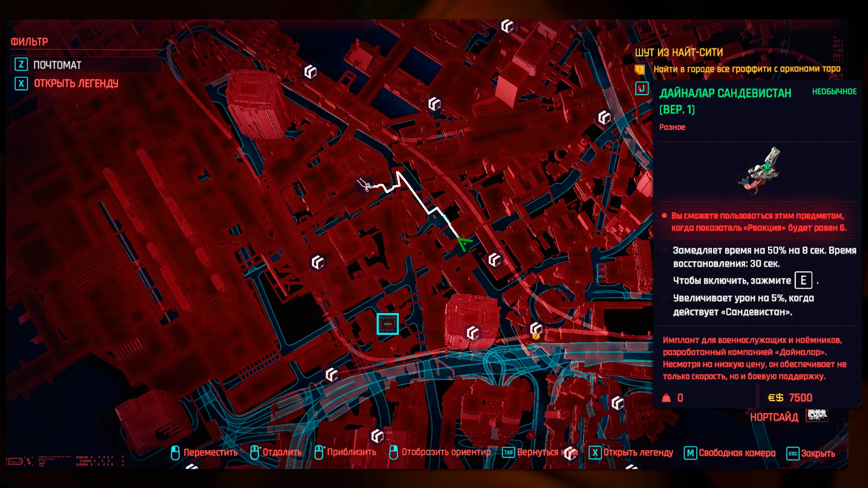Click the Отдалить zoom-out hint

282,452
